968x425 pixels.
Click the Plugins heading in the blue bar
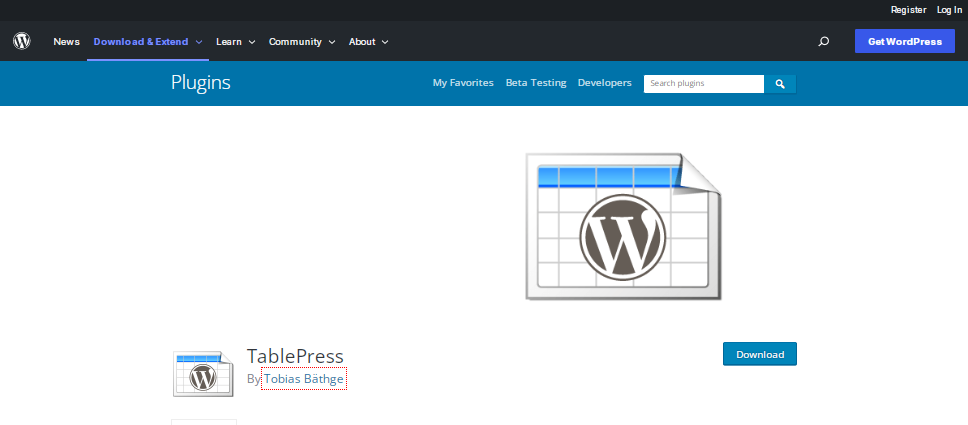tap(201, 83)
